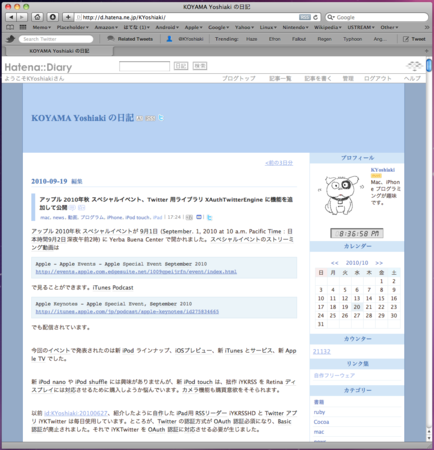The width and height of the screenshot is (434, 450).
Task: Click the 日記 search button
Action: pyautogui.click(x=181, y=66)
